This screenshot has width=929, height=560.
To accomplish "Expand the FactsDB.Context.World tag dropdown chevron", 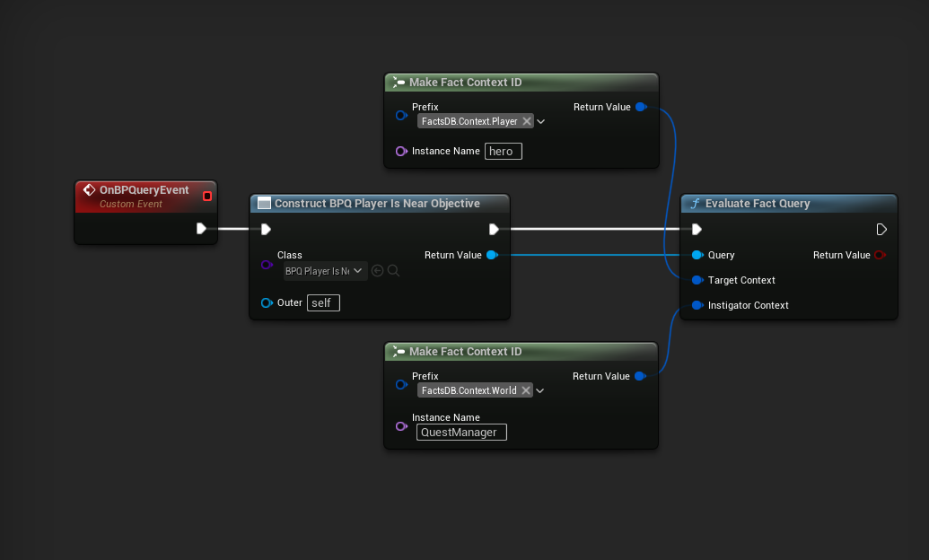I will pos(539,390).
